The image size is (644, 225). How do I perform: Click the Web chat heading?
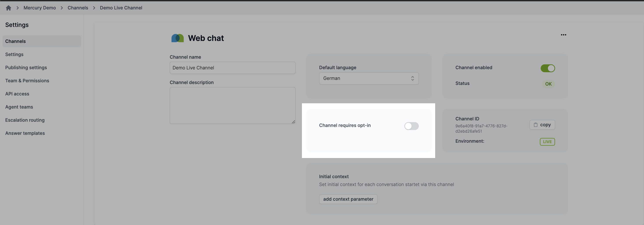pyautogui.click(x=206, y=38)
